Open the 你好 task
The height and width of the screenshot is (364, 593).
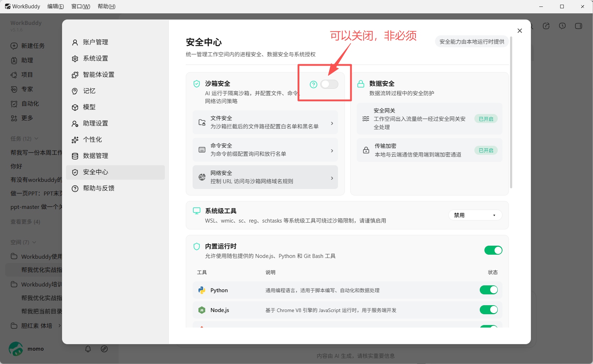pyautogui.click(x=17, y=166)
